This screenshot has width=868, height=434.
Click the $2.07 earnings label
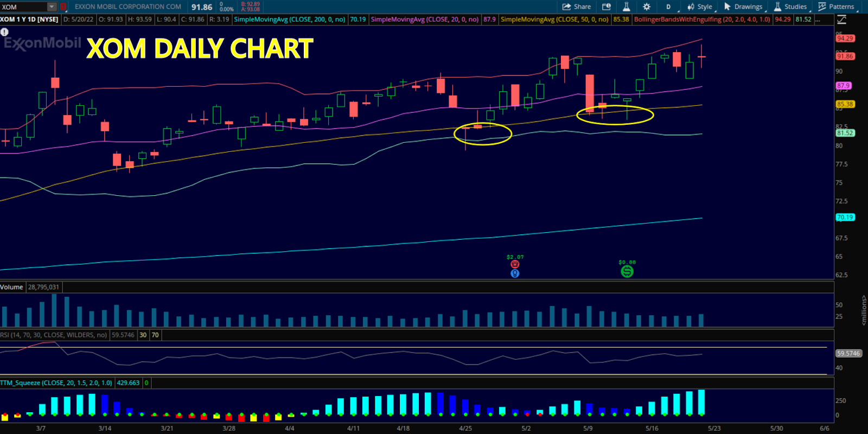click(x=515, y=257)
